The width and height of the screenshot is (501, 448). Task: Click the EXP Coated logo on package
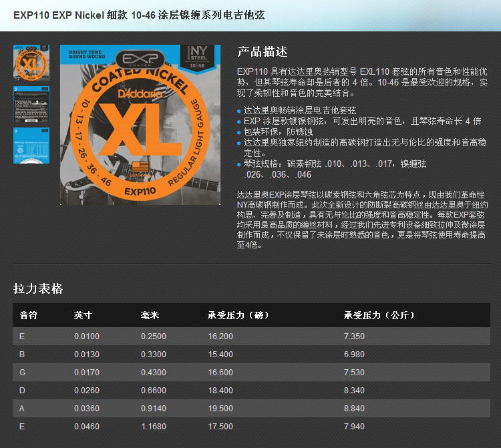tap(140, 59)
